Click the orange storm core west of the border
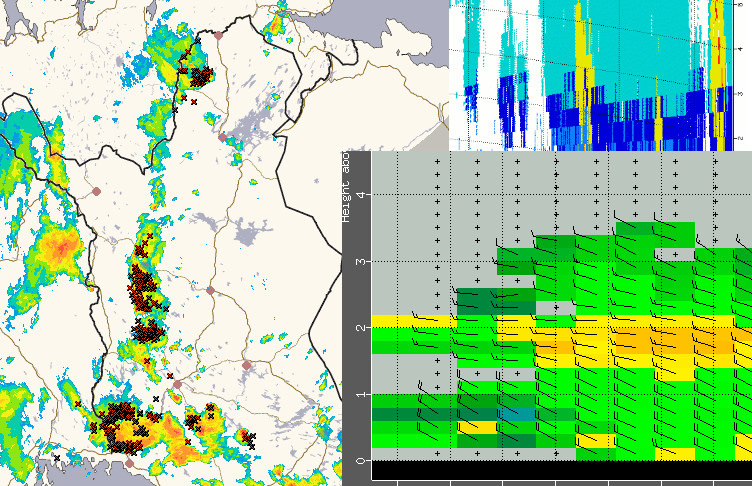This screenshot has width=752, height=486. click(61, 245)
